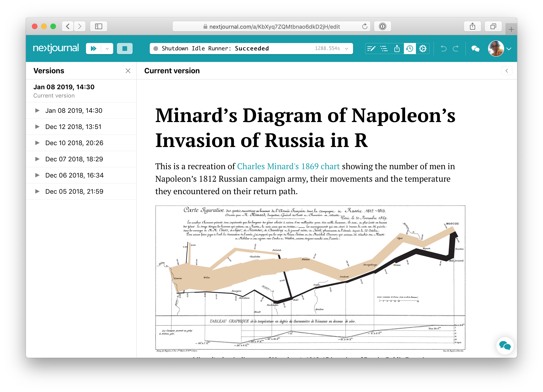Toggle the Safari sidebar button
Viewport: 543px width, 392px height.
tap(99, 26)
